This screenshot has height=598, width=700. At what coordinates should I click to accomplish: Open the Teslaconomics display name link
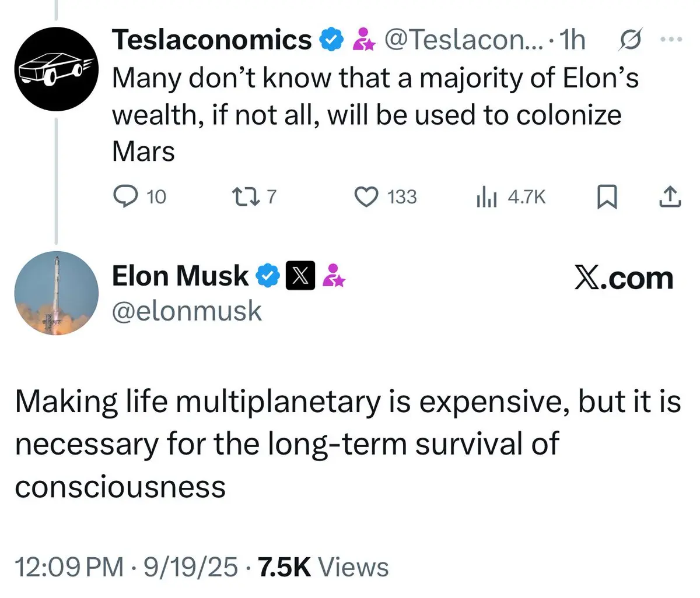click(212, 40)
